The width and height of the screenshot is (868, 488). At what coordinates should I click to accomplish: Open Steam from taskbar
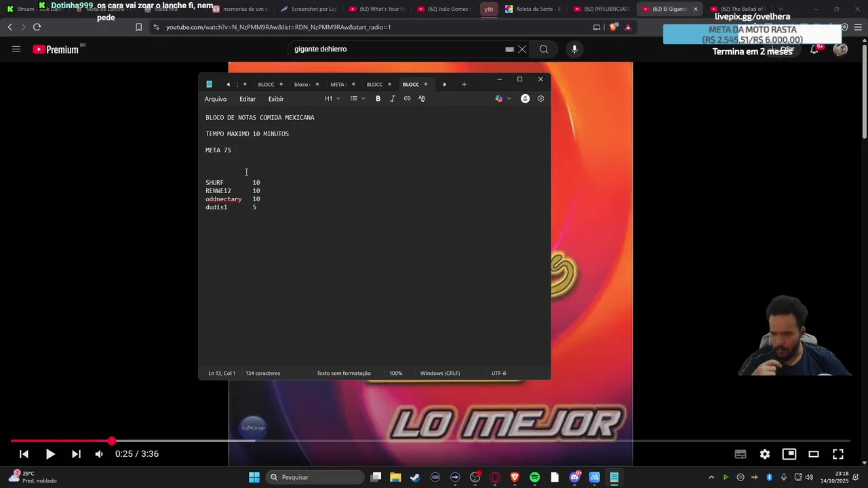(415, 477)
